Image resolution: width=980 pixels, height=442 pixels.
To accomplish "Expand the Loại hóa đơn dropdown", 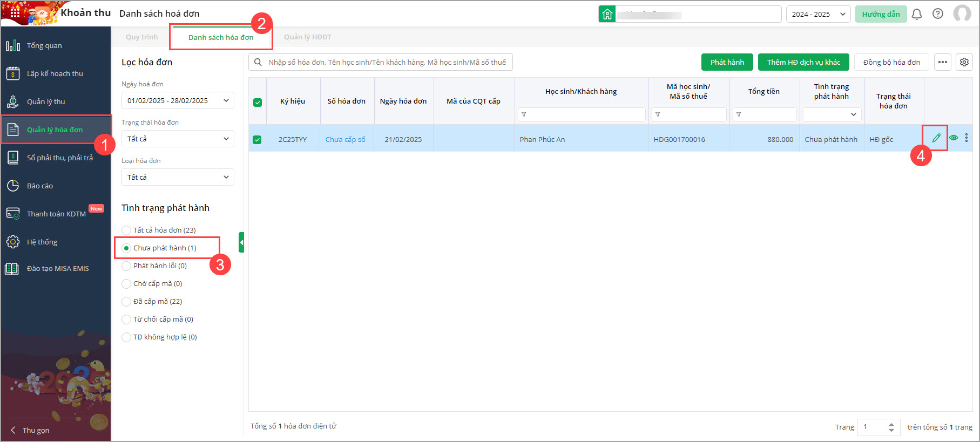I will [178, 177].
